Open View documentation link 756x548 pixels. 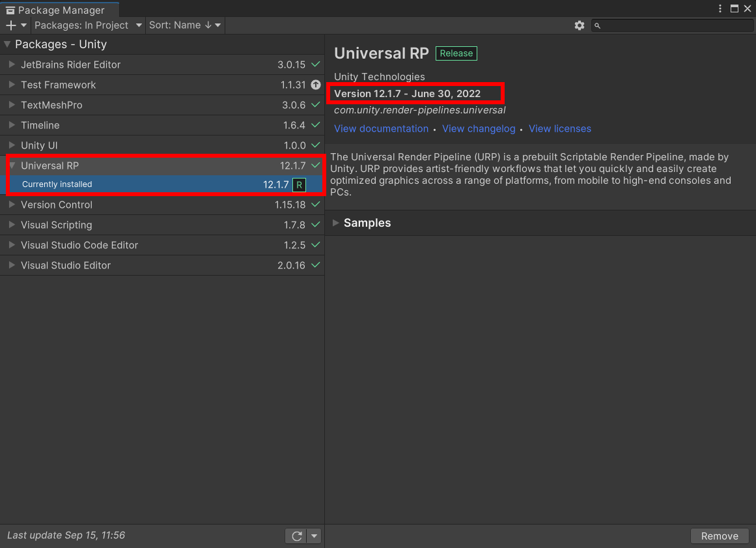point(381,129)
